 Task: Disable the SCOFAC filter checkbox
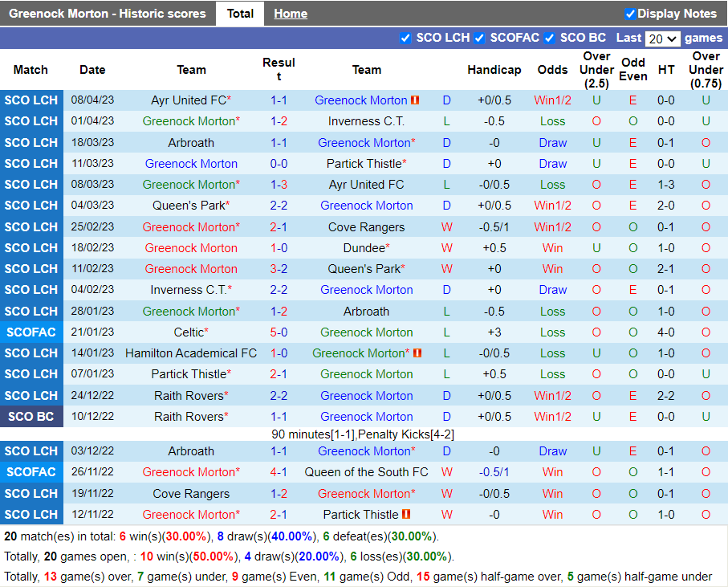[479, 38]
